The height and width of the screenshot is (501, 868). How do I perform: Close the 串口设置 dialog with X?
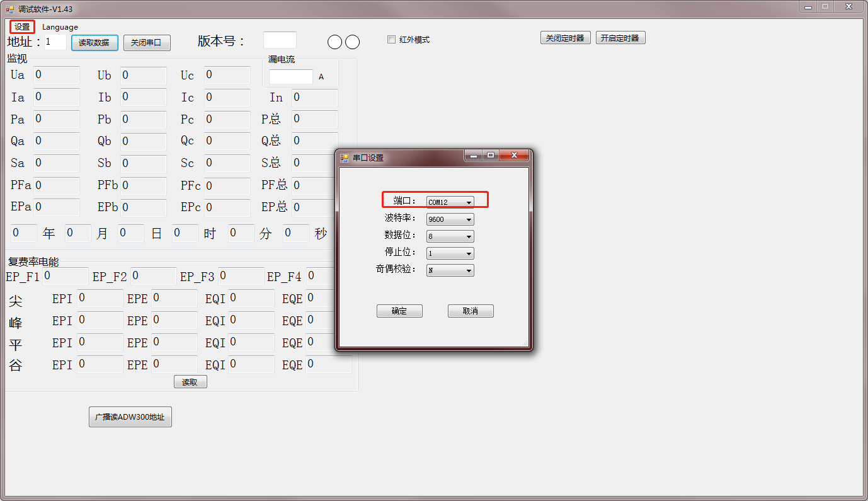[x=514, y=155]
